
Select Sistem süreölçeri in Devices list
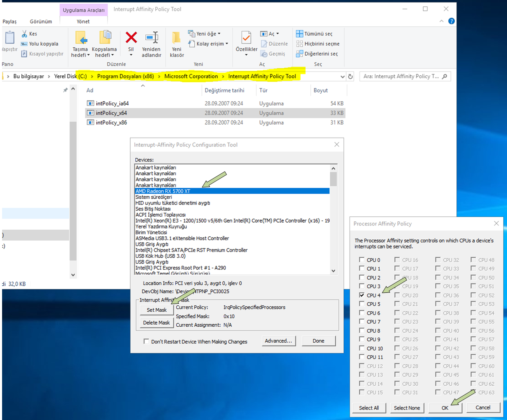[x=232, y=197]
